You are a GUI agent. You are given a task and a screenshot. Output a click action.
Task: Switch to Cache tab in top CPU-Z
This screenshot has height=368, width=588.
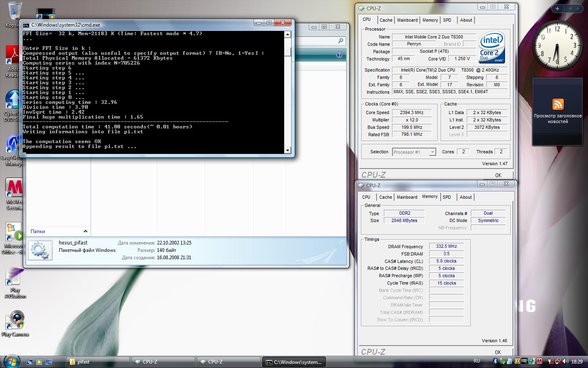pyautogui.click(x=386, y=20)
